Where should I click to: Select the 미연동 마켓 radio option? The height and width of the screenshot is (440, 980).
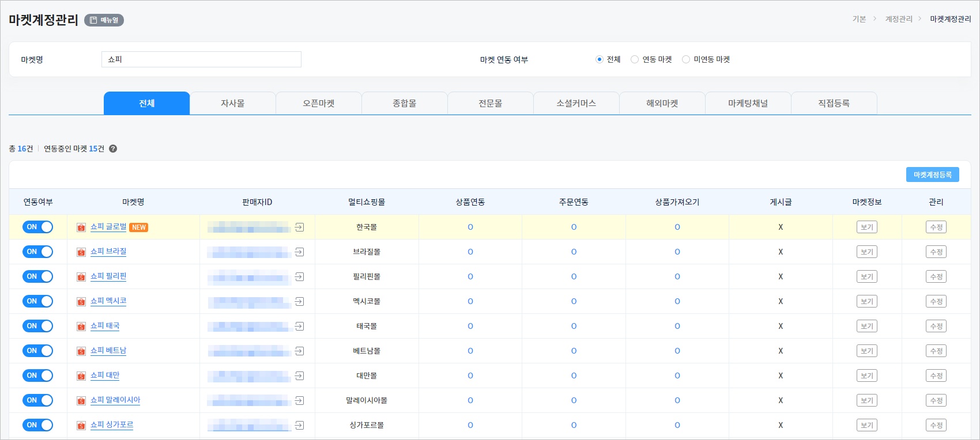tap(686, 59)
